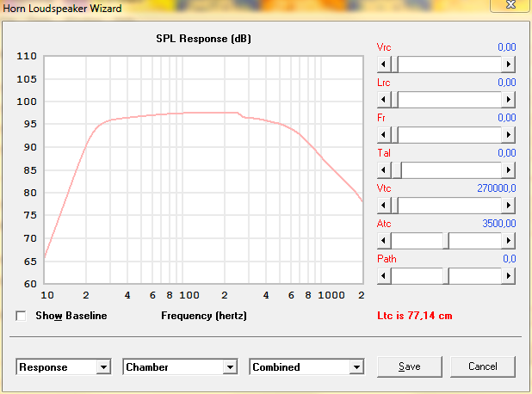The height and width of the screenshot is (394, 532).
Task: Click the left arrow of Vrc slider
Action: (x=384, y=65)
